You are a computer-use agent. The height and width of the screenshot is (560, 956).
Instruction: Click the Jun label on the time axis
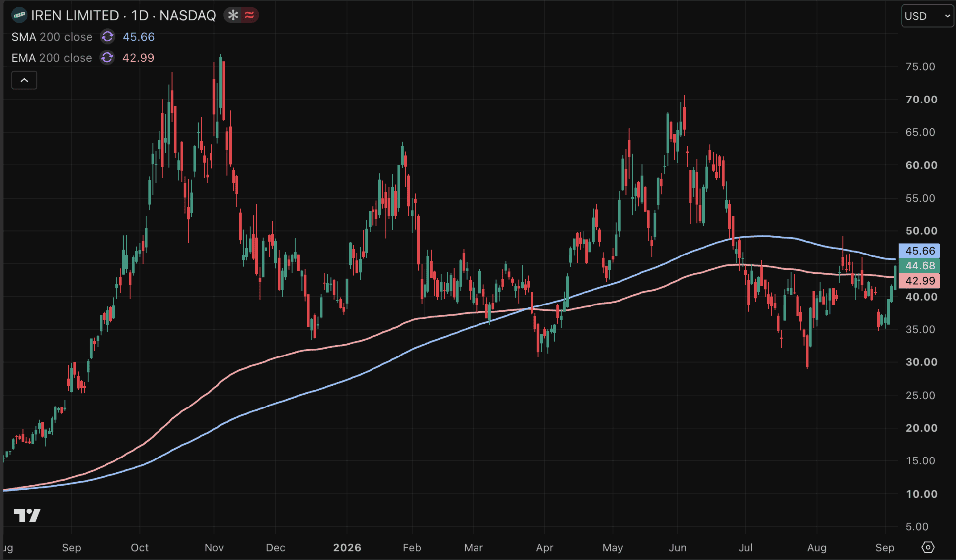[x=678, y=548]
